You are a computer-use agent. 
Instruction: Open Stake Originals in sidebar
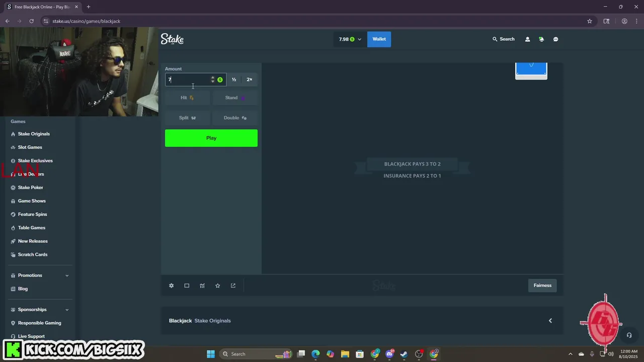point(34,134)
